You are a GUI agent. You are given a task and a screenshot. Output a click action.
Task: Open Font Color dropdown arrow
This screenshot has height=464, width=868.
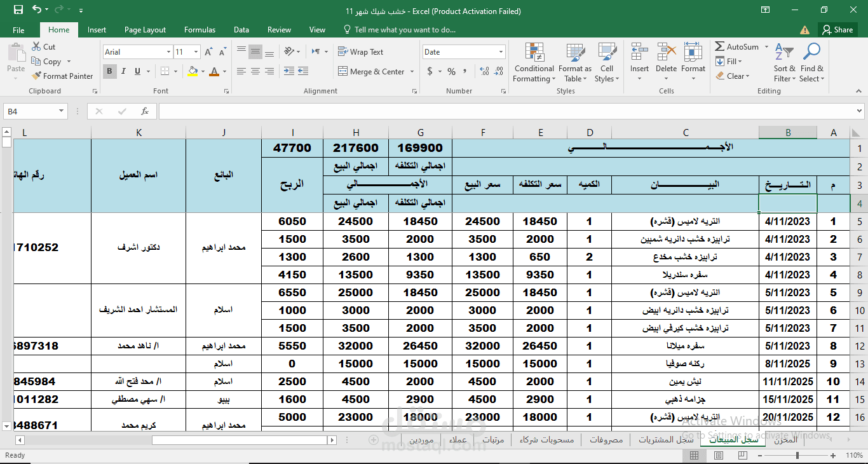pos(225,71)
